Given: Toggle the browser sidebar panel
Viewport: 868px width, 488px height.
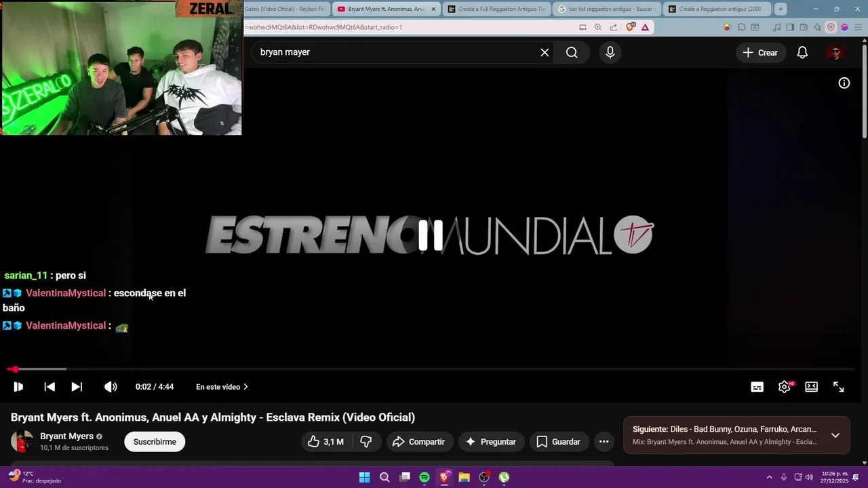Looking at the screenshot, I should click(790, 27).
